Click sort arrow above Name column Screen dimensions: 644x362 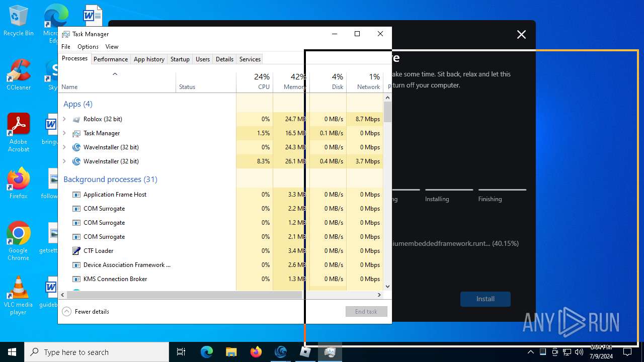coord(115,74)
